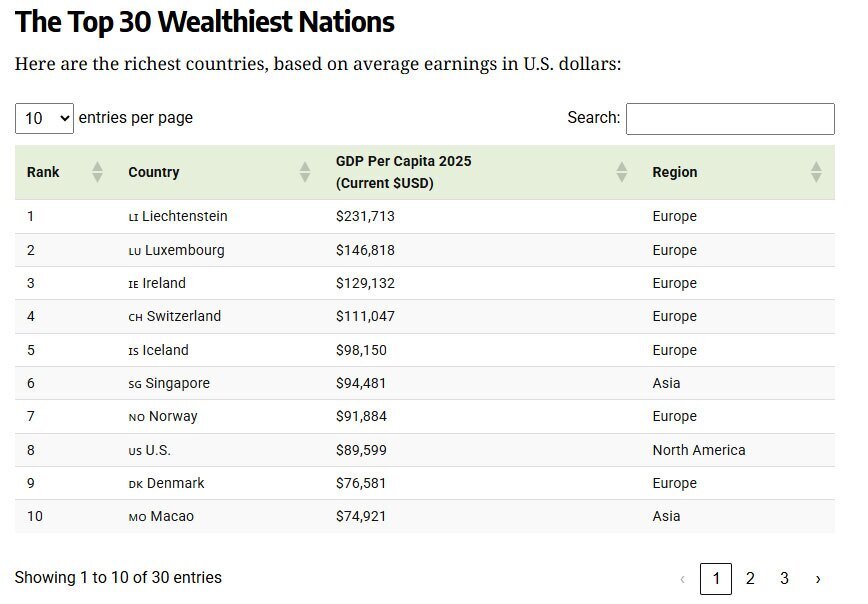Sort by GDP Per Capita arrows
This screenshot has height=604, width=868.
click(x=622, y=172)
